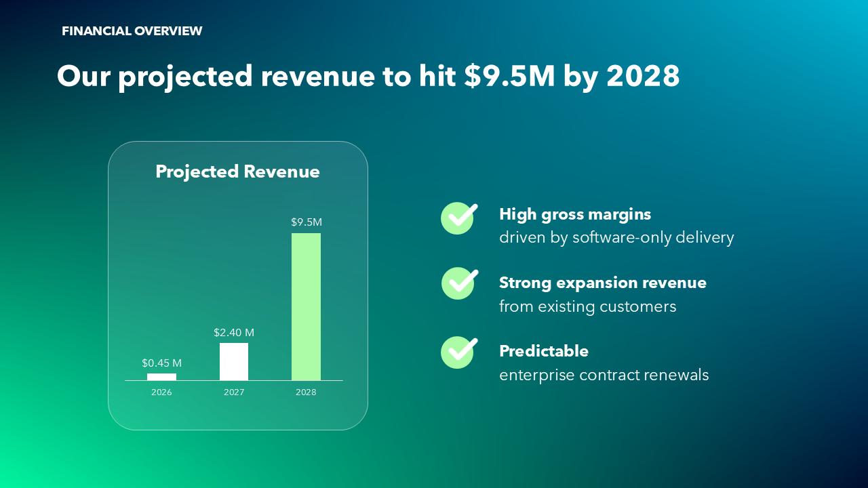Click the 2026 axis label
This screenshot has width=868, height=488.
(x=161, y=392)
